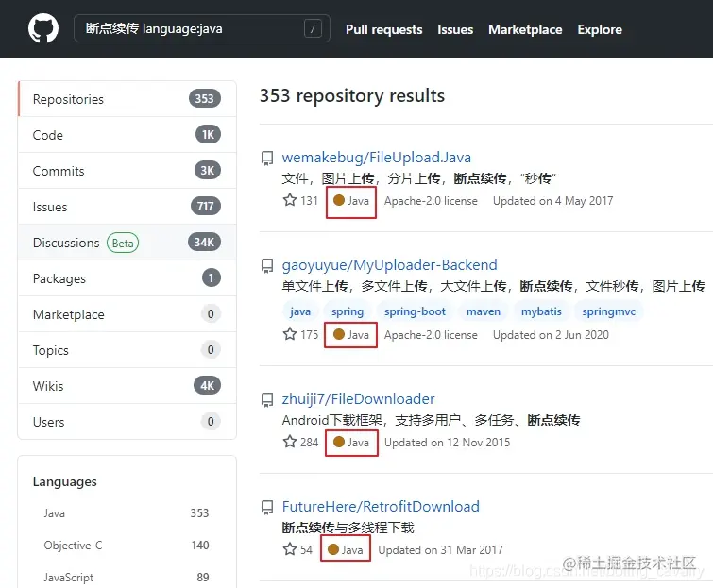Open Pull requests in the top navigation
The width and height of the screenshot is (713, 588).
[x=383, y=29]
